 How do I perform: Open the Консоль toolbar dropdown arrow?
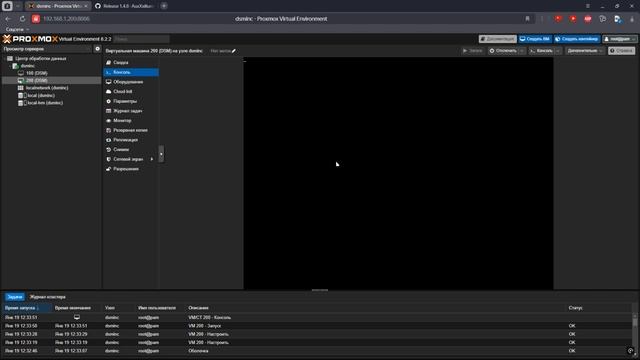click(x=558, y=51)
